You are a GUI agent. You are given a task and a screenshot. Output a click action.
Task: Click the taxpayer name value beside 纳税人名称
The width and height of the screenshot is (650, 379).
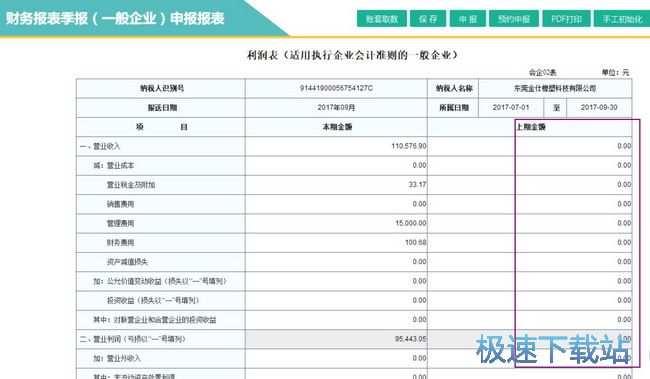pyautogui.click(x=555, y=88)
